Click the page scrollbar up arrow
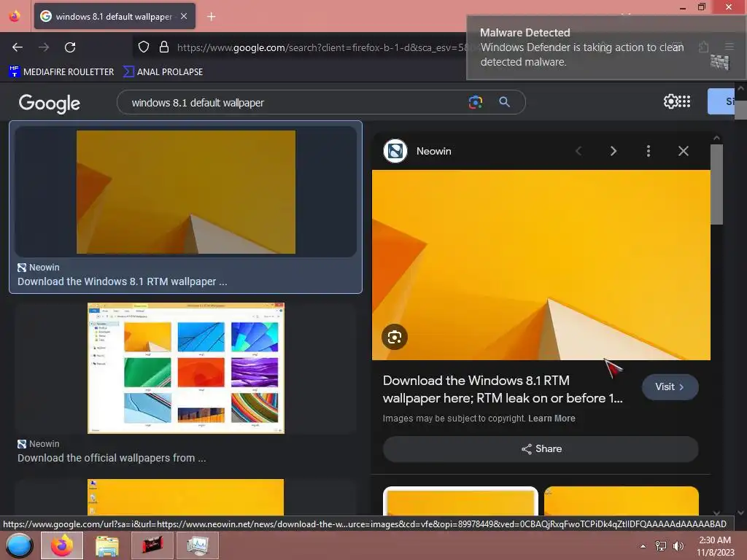 pos(740,88)
